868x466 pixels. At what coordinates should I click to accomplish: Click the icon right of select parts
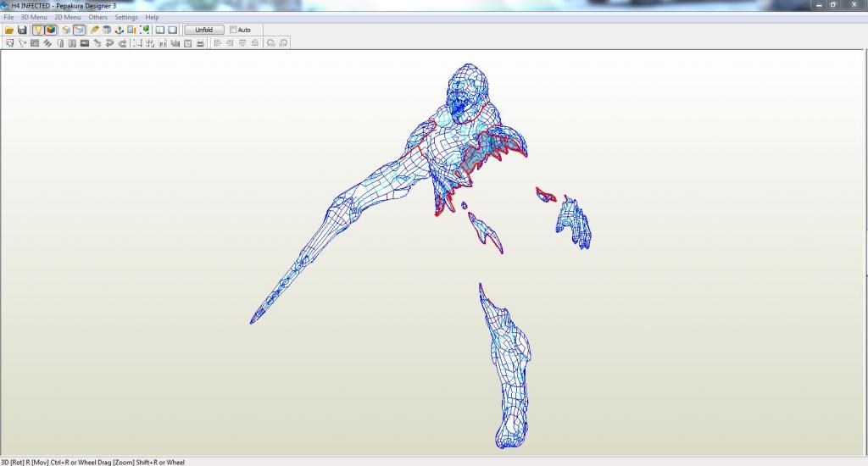(150, 43)
